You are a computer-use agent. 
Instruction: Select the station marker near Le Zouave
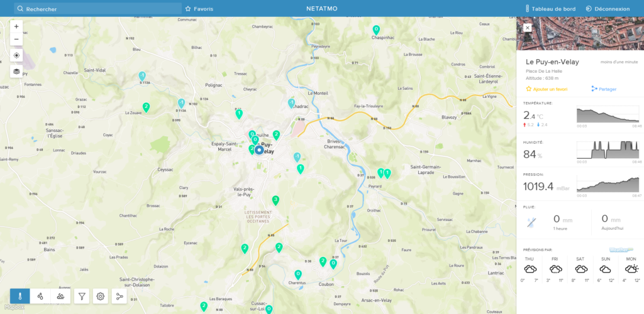(x=146, y=107)
